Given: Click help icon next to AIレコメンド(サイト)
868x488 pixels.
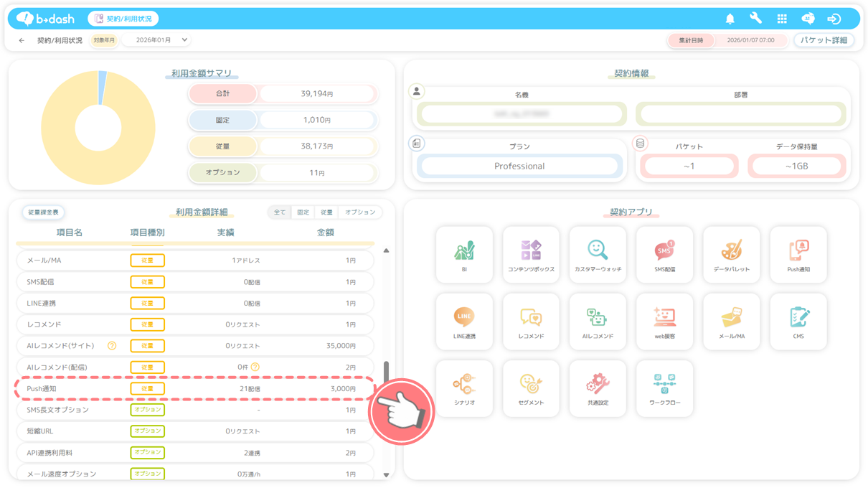Looking at the screenshot, I should [x=112, y=346].
